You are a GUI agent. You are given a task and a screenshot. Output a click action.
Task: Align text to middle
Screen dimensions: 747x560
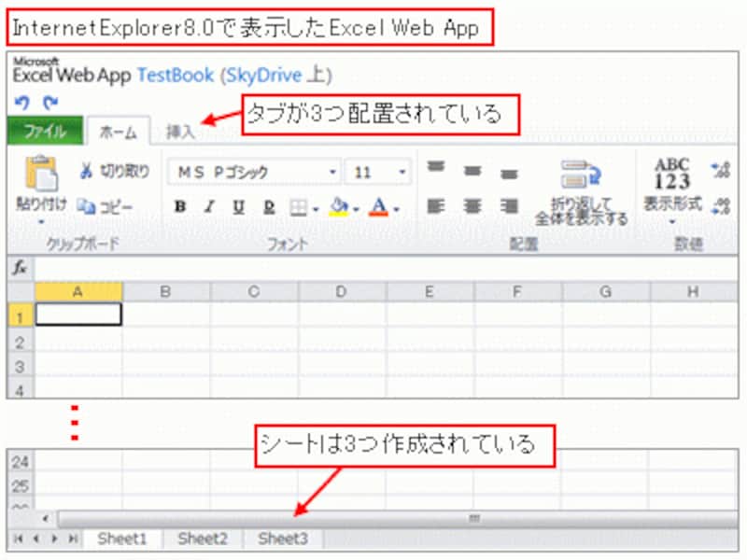[x=472, y=170]
